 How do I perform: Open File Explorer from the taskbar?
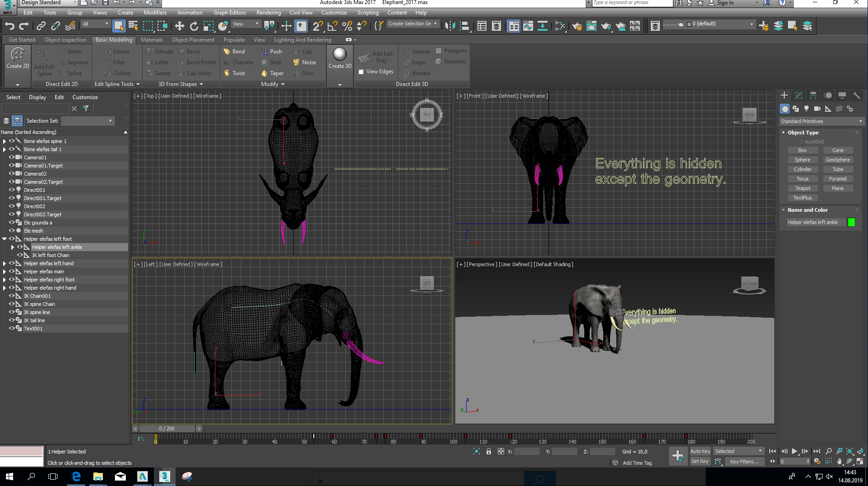click(98, 476)
